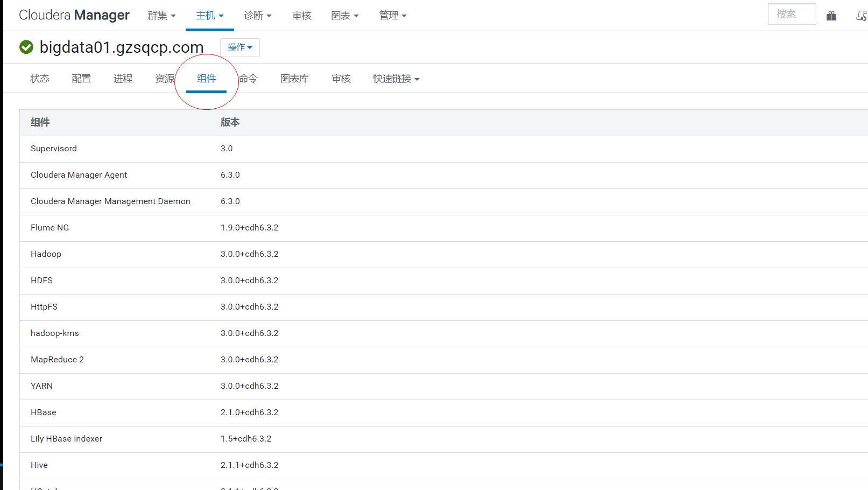
Task: Click the running commands icon in header
Action: [x=862, y=16]
